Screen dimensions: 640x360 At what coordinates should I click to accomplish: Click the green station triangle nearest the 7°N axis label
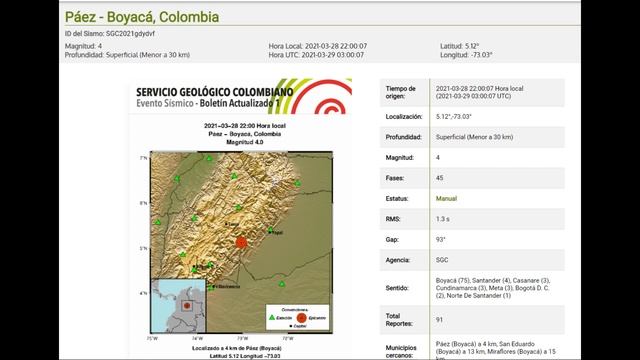coord(209,158)
